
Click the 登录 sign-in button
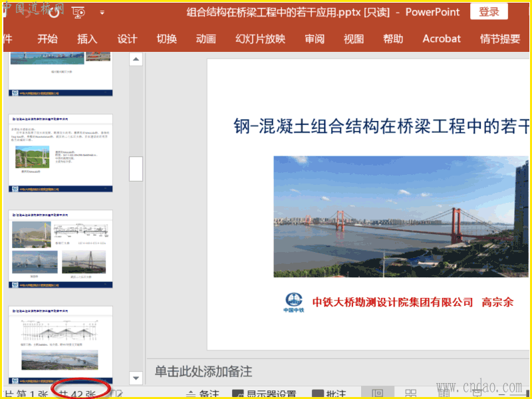pyautogui.click(x=489, y=12)
